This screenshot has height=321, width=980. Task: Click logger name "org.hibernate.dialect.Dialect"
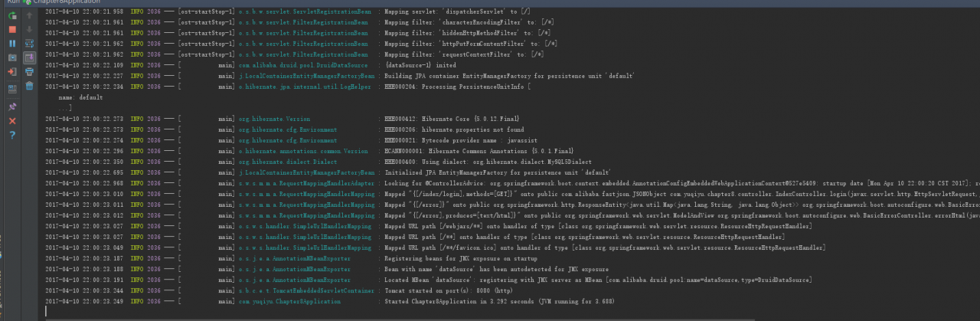pyautogui.click(x=288, y=162)
